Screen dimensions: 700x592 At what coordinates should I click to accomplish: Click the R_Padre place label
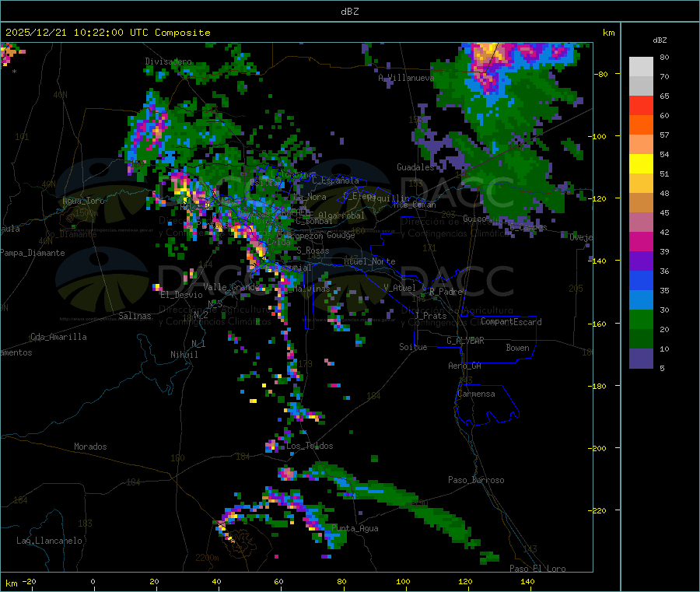[446, 292]
